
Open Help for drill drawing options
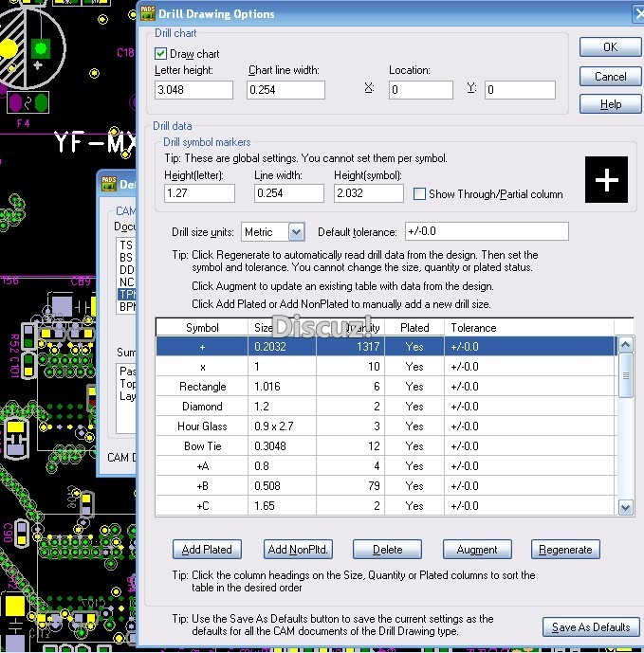610,104
